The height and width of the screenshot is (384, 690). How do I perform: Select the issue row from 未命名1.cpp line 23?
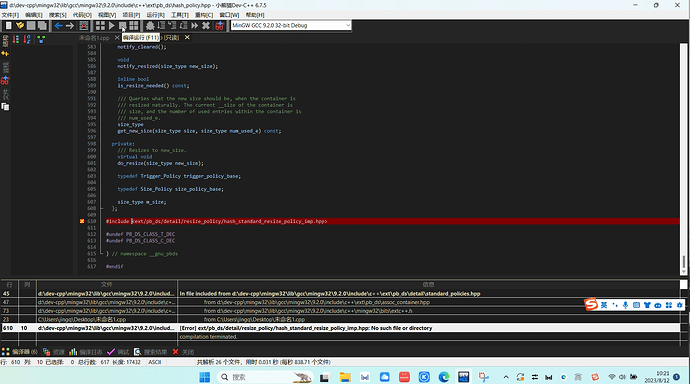(x=340, y=319)
